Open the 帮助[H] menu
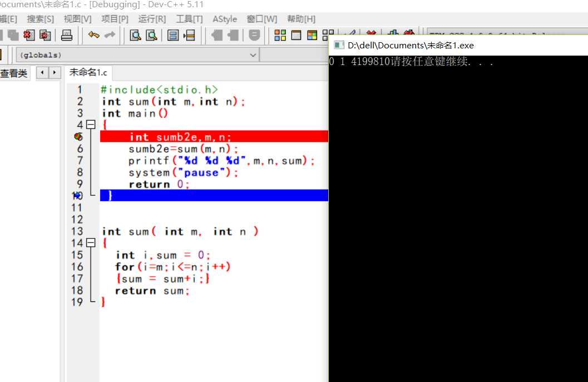588x382 pixels. coord(301,19)
